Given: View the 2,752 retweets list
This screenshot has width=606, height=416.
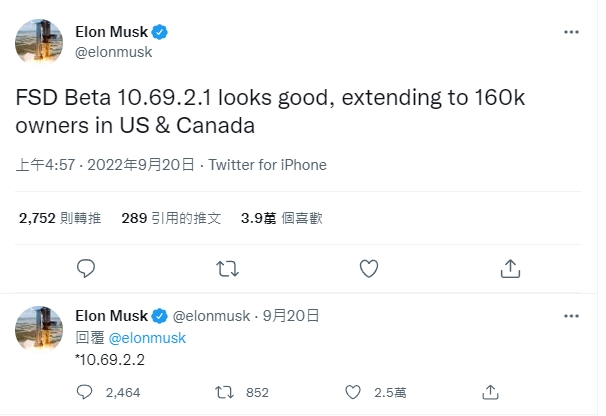Looking at the screenshot, I should coord(59,217).
